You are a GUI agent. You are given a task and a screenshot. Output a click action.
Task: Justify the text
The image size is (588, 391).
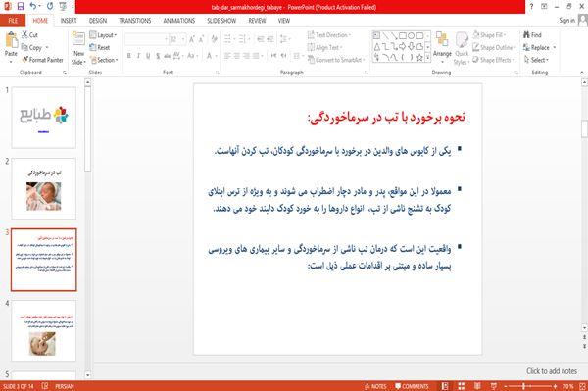click(256, 56)
